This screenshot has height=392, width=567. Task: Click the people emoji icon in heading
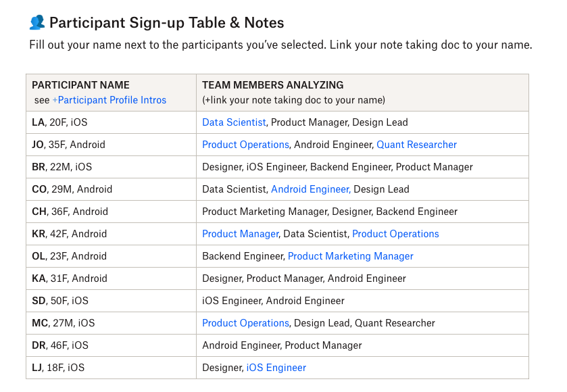click(36, 22)
